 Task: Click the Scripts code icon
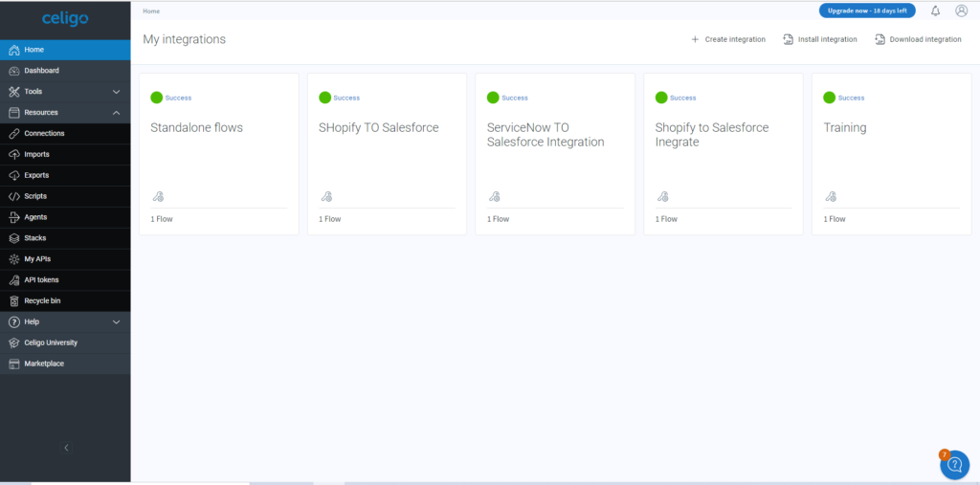(x=14, y=196)
